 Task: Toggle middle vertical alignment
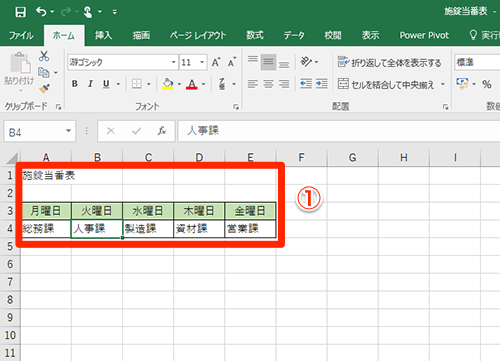pos(268,62)
